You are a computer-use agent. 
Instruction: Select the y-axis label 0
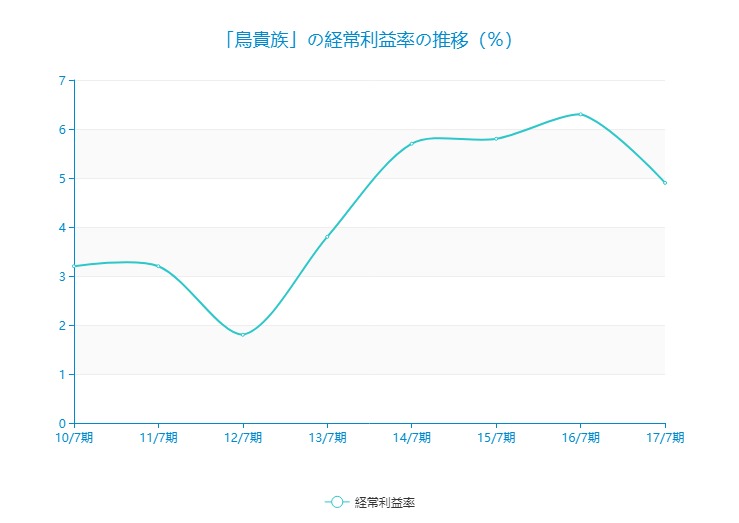62,423
